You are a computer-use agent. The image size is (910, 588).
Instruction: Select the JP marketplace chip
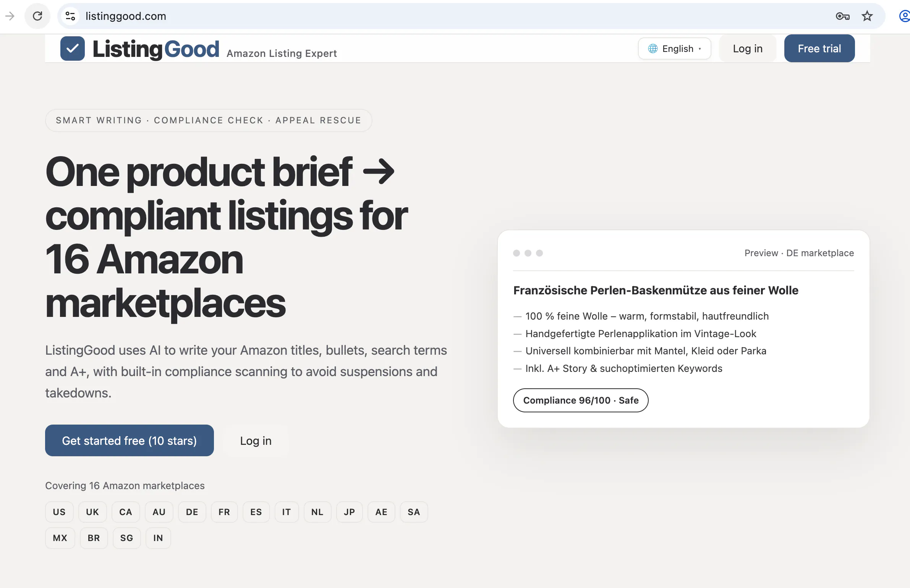click(350, 512)
